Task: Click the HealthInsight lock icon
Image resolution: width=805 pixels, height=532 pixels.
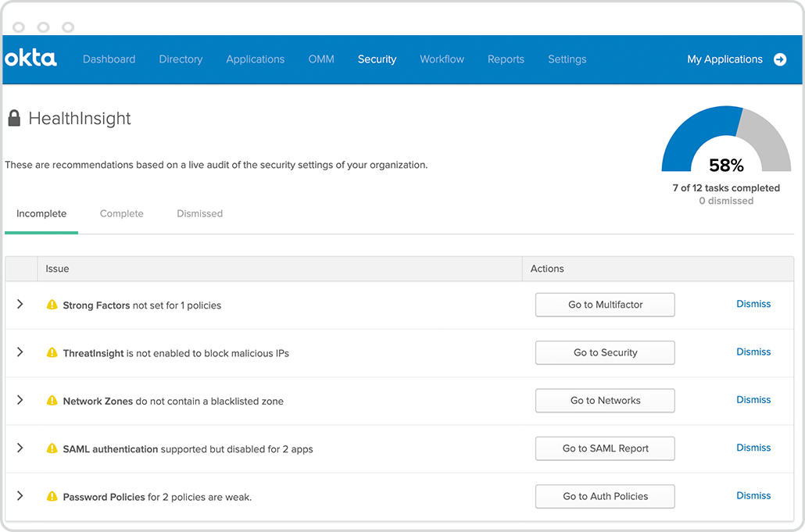Action: pyautogui.click(x=14, y=119)
